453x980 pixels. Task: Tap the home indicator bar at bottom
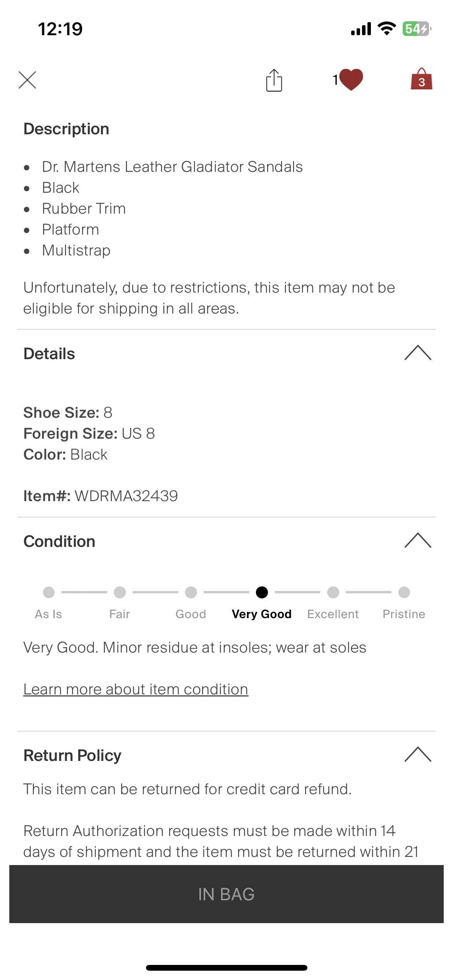click(226, 968)
